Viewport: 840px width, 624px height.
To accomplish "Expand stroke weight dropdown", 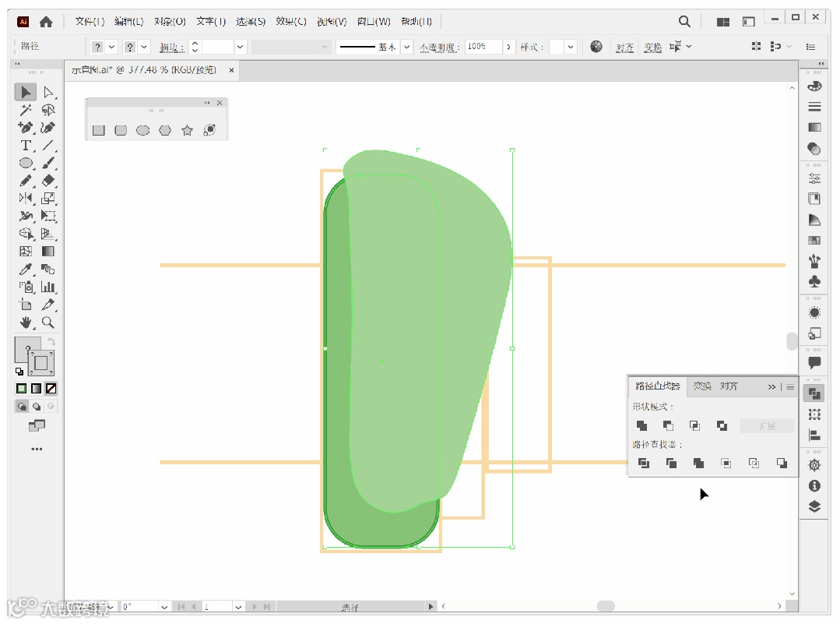I will 240,48.
